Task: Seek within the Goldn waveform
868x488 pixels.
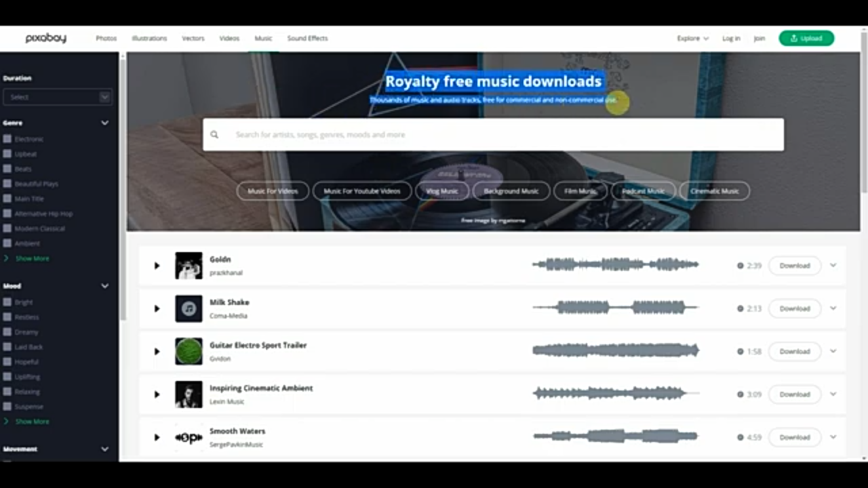Action: click(x=616, y=265)
